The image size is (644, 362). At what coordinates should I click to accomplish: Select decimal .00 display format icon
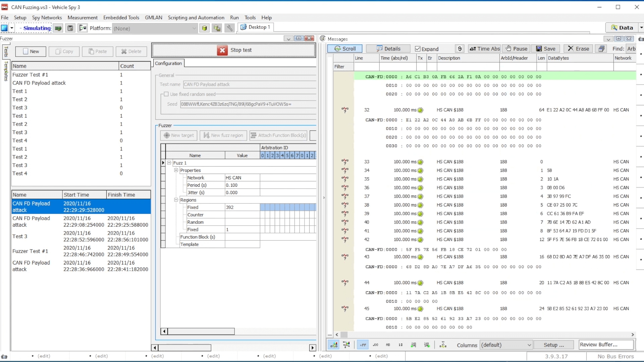pyautogui.click(x=375, y=345)
